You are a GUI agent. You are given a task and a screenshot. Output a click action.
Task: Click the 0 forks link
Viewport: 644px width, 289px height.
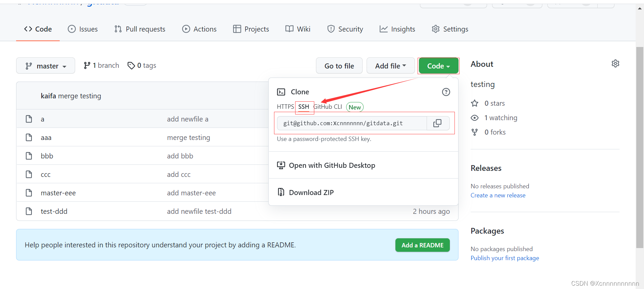point(488,132)
